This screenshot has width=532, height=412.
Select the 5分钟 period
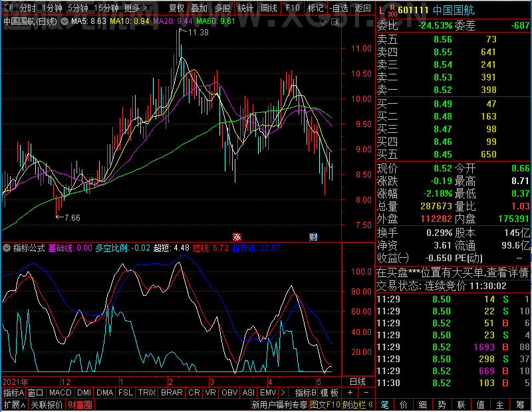point(78,8)
